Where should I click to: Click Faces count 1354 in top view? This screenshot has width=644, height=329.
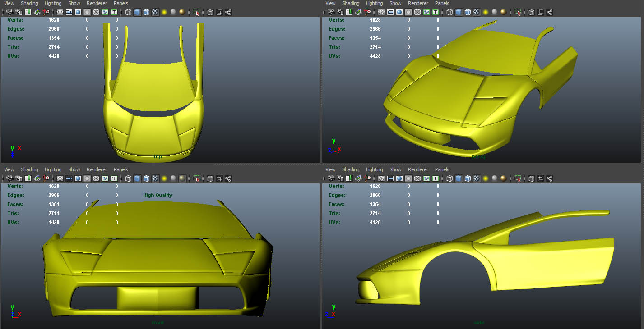point(54,38)
